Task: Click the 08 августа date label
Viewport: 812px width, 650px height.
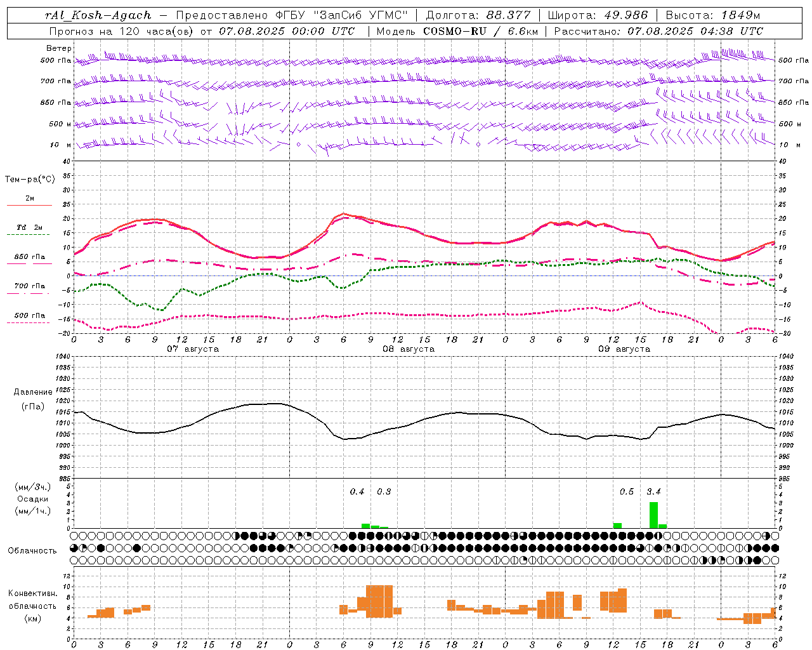Action: [409, 349]
